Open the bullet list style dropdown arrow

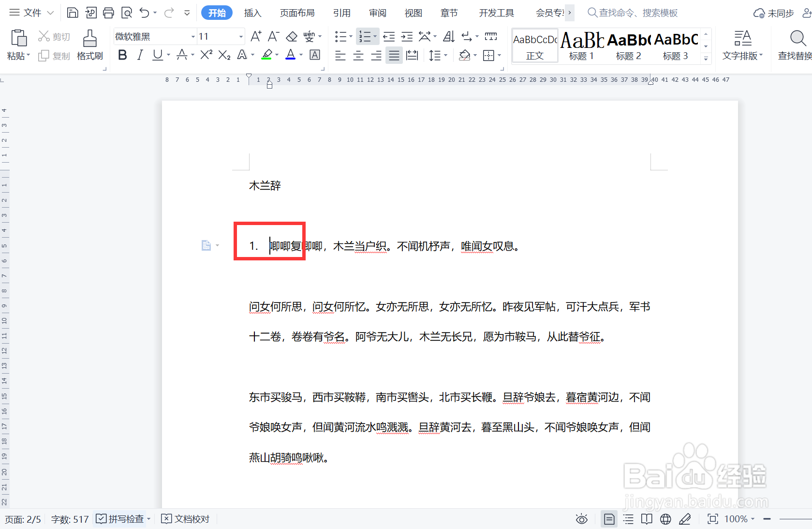tap(351, 37)
